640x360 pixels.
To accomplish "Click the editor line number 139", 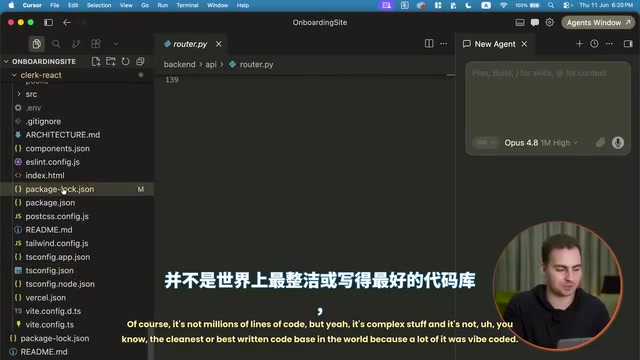I will (172, 80).
